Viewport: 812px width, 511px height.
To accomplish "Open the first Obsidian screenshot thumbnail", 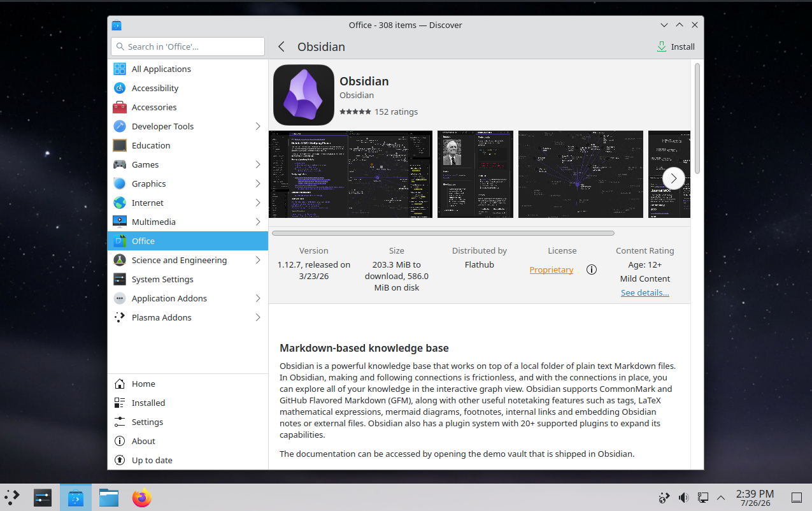I will tap(350, 174).
